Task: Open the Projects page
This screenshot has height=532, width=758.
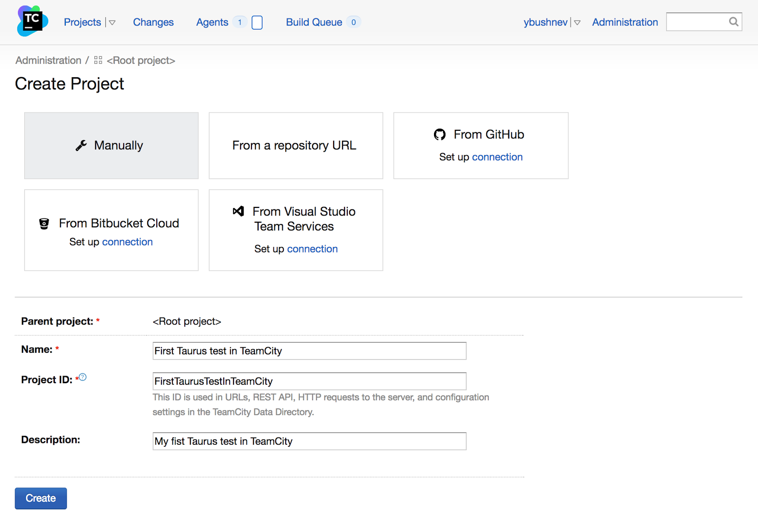Action: 82,22
